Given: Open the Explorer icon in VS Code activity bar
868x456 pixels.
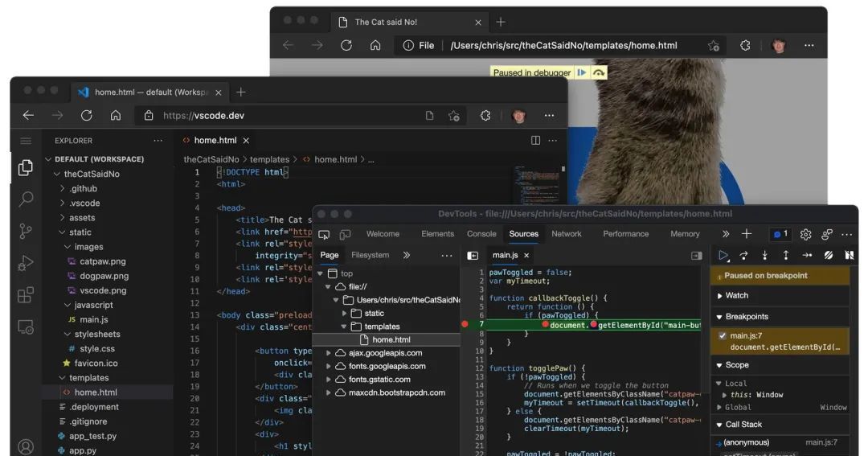Looking at the screenshot, I should coord(26,167).
